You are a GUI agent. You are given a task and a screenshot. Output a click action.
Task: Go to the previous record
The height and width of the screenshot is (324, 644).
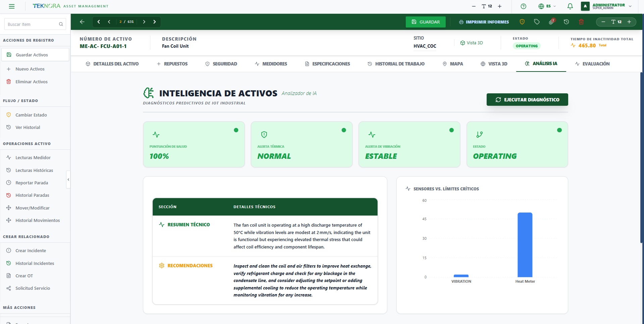(x=109, y=22)
